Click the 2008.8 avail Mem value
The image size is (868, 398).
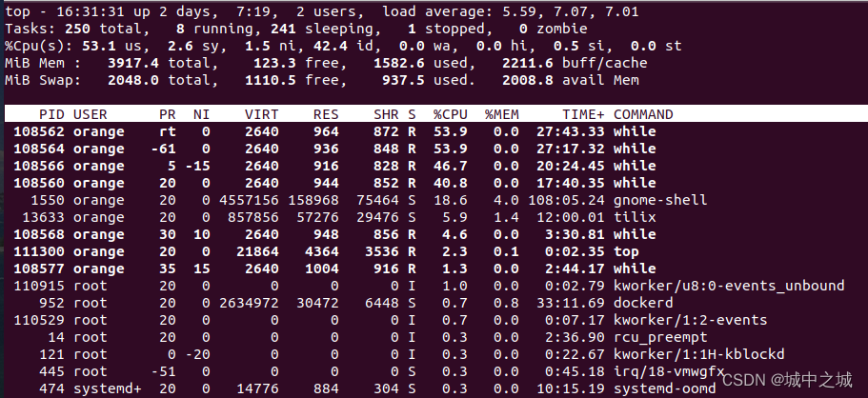coord(527,80)
